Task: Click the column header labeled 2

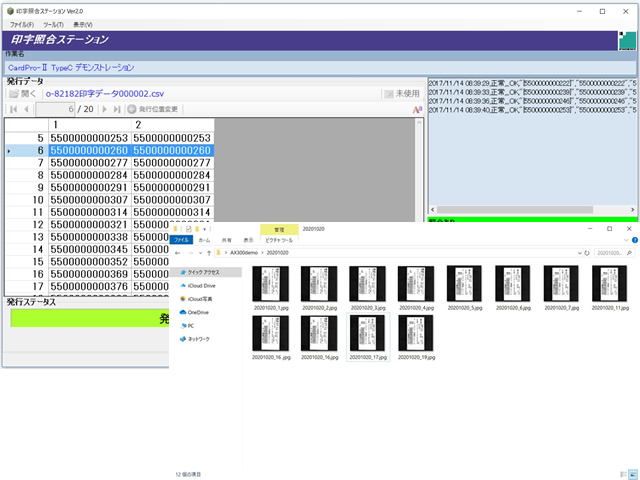Action: click(172, 125)
